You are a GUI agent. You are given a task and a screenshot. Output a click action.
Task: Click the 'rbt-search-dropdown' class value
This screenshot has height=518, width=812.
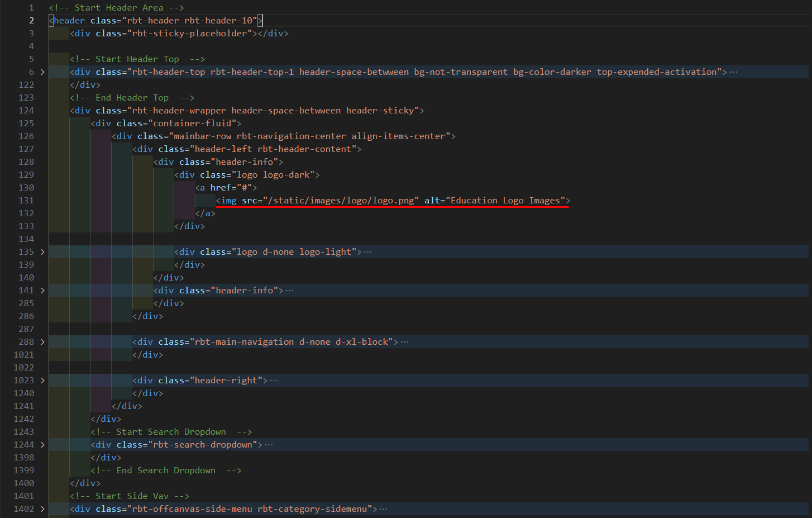[x=203, y=445]
